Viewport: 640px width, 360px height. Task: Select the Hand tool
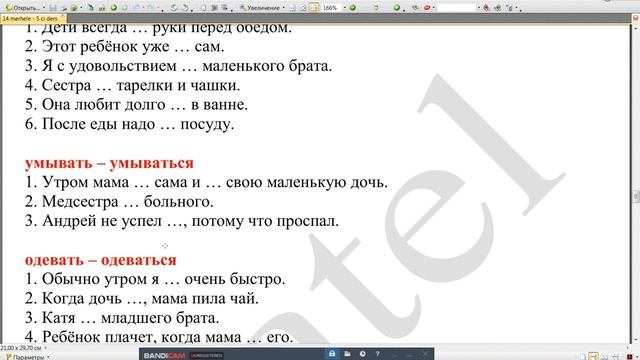pos(203,8)
